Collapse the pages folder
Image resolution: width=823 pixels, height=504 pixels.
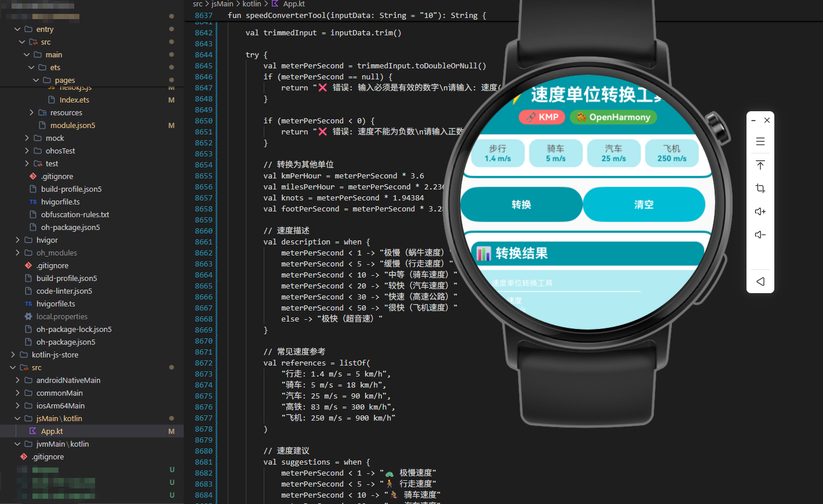35,80
